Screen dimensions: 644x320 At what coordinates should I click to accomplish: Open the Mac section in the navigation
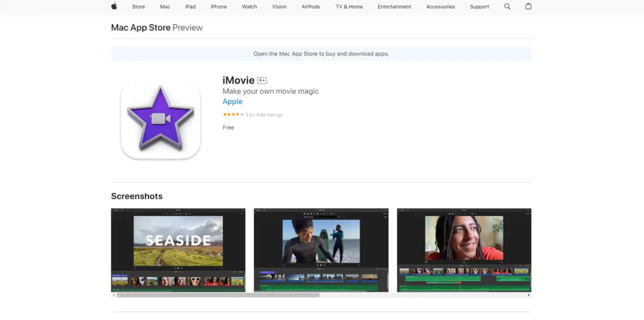tap(165, 7)
